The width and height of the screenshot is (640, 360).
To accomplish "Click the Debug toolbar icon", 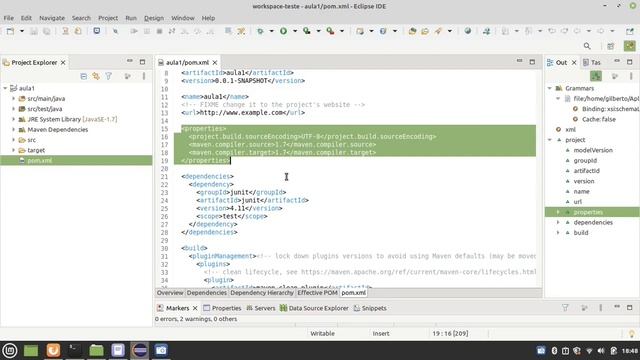I will 260,31.
